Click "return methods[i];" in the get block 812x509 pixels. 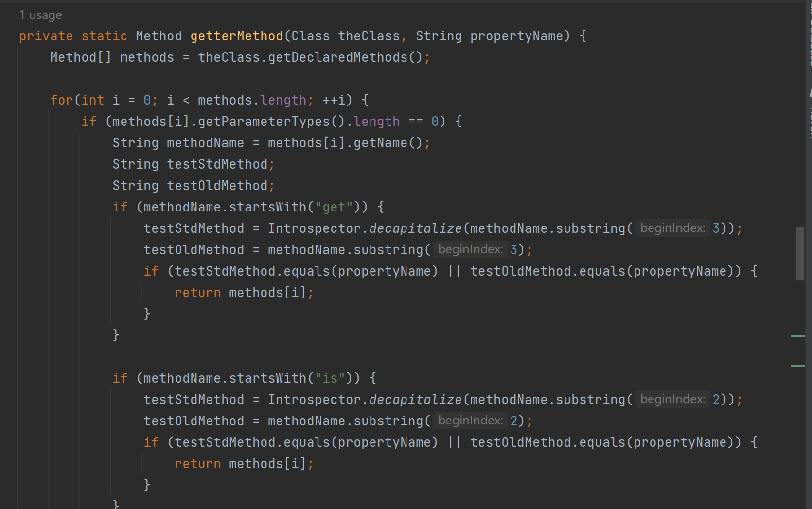pyautogui.click(x=245, y=293)
